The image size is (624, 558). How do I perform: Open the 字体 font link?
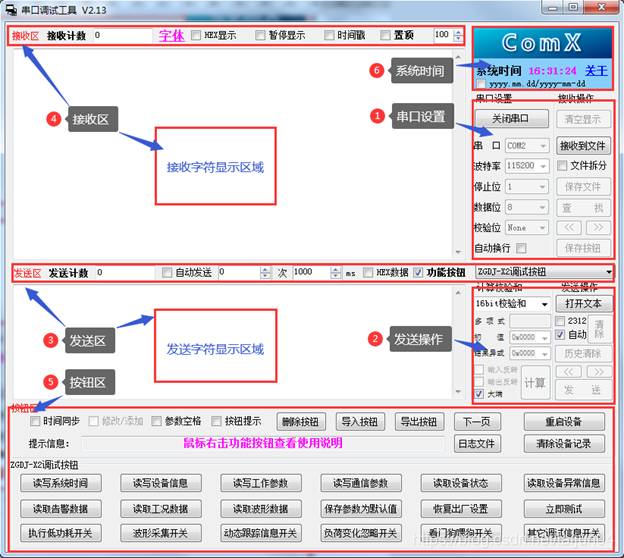pyautogui.click(x=172, y=35)
